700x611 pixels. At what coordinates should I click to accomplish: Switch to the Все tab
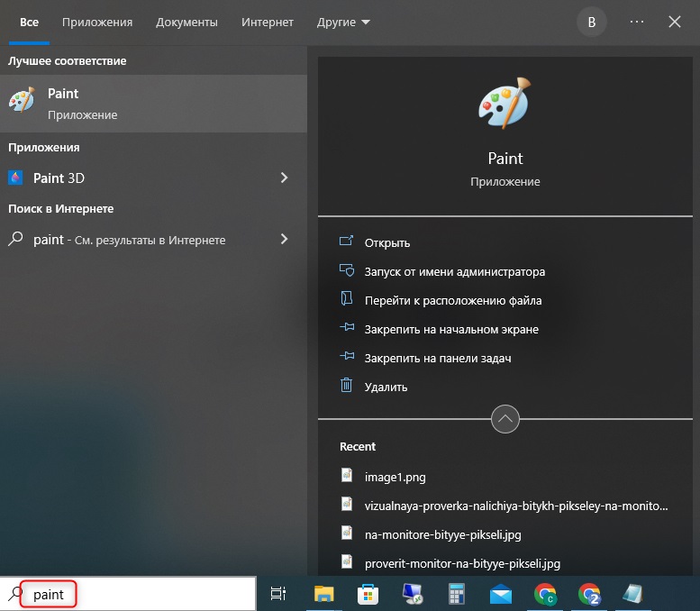(29, 22)
